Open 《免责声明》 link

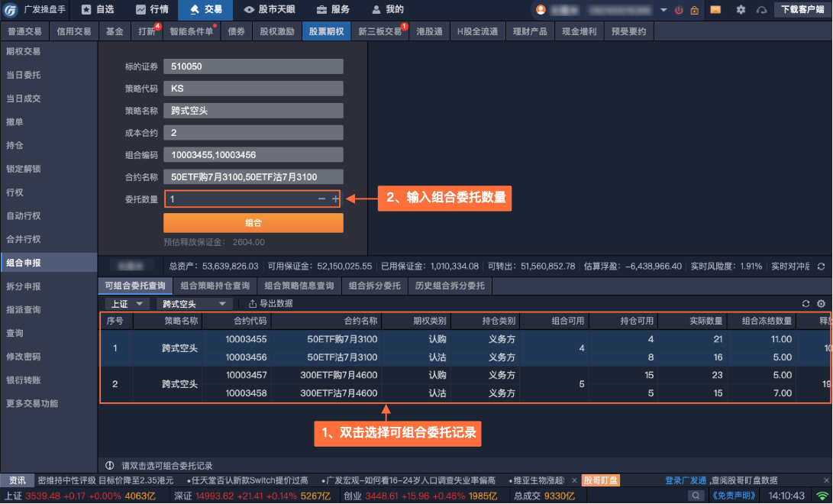tap(734, 496)
